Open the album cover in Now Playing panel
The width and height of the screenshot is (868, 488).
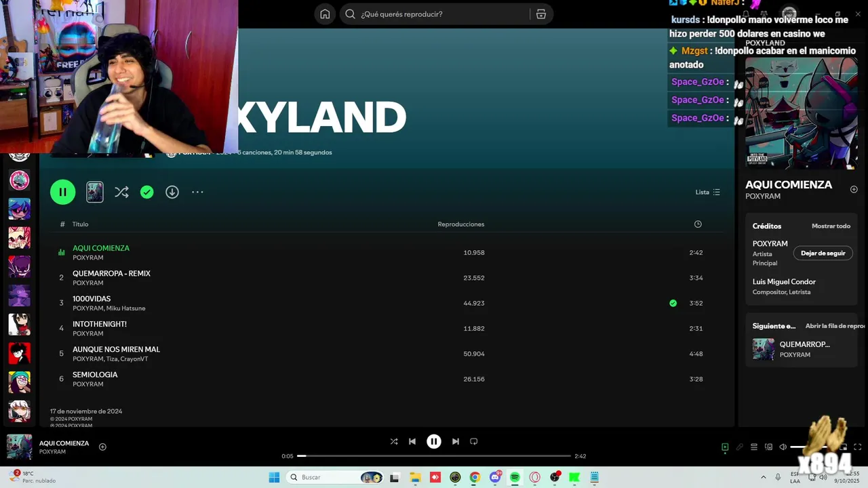click(x=802, y=113)
